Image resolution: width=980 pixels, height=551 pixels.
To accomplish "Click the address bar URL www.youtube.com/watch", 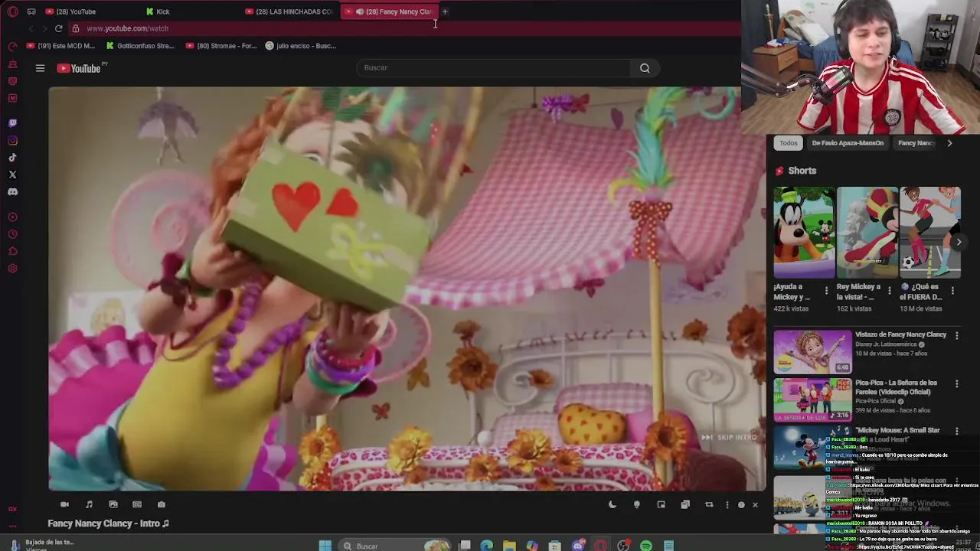I will (128, 28).
